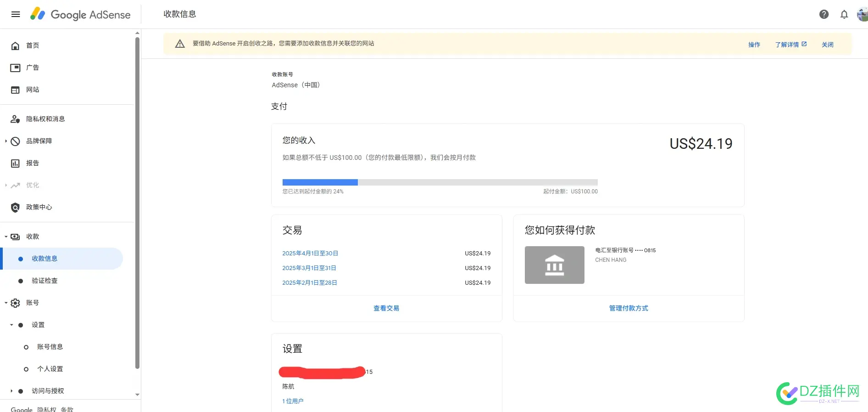Click the privacy icon beside 隐私权和消息
The image size is (868, 412).
(x=15, y=119)
